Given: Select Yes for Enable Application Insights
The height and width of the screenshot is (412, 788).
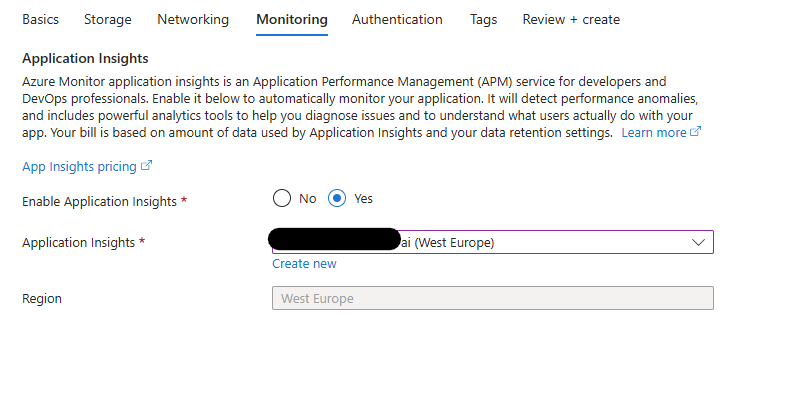Looking at the screenshot, I should tap(338, 198).
